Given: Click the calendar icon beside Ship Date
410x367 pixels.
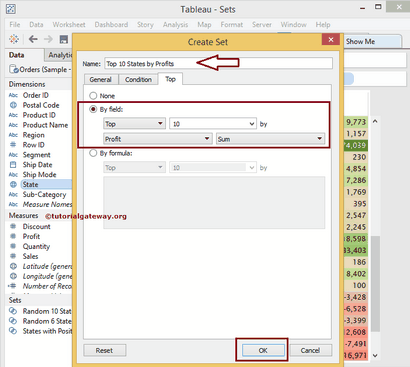Looking at the screenshot, I should pos(13,165).
